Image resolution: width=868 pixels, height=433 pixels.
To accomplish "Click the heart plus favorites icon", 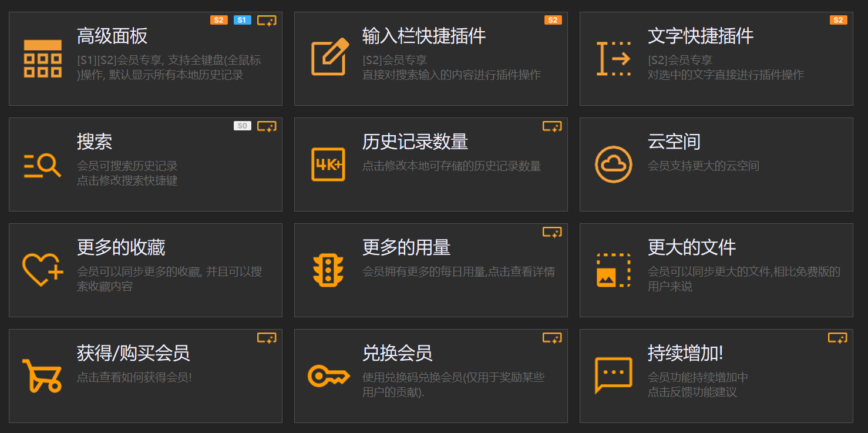I will 42,270.
